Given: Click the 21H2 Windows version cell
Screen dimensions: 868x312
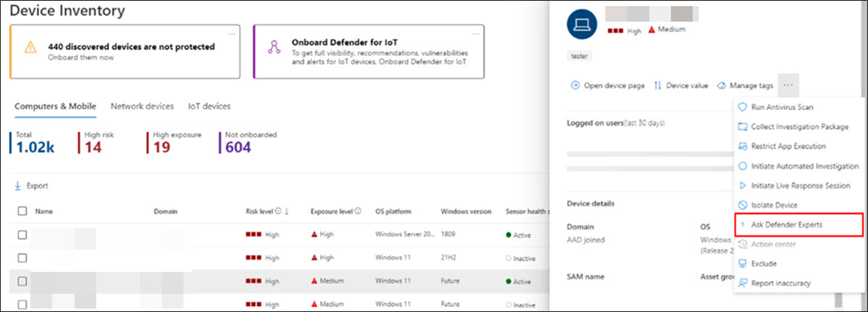Looking at the screenshot, I should pyautogui.click(x=449, y=258).
